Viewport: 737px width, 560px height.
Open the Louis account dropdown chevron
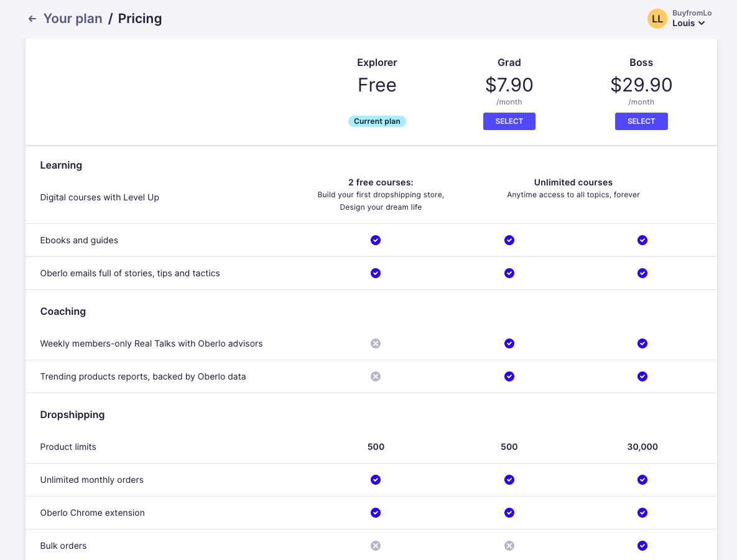pyautogui.click(x=702, y=23)
